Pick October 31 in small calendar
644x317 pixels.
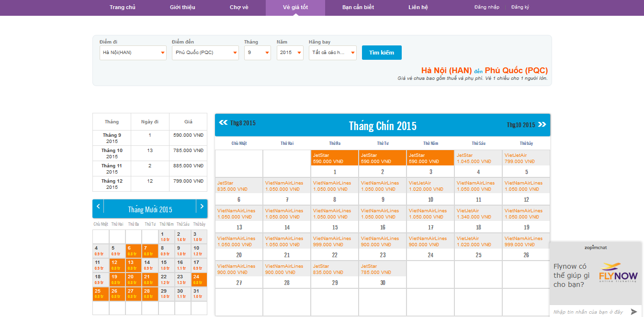[199, 294]
